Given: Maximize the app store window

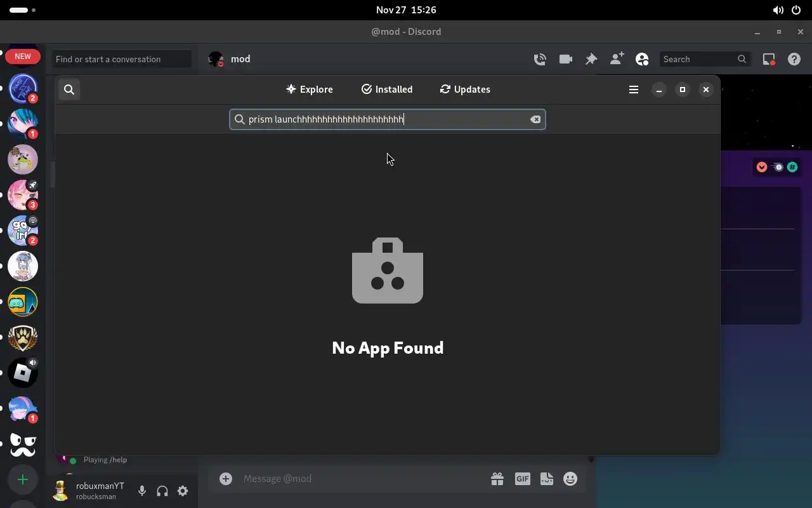Looking at the screenshot, I should [683, 90].
